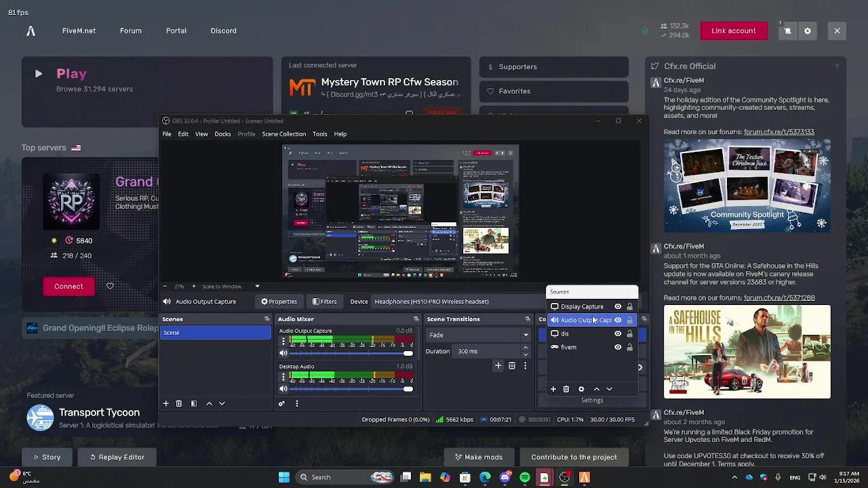Adjust Desktop Audio volume slider
Image resolution: width=868 pixels, height=488 pixels.
point(351,388)
